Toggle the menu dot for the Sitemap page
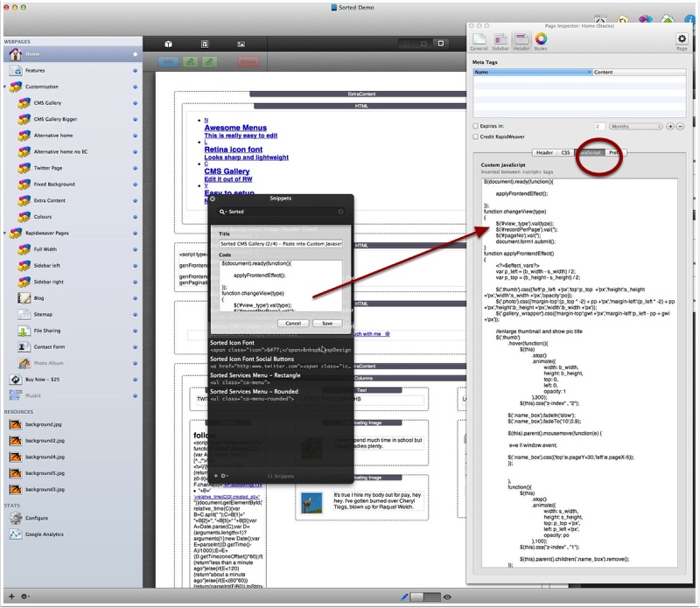 point(135,314)
